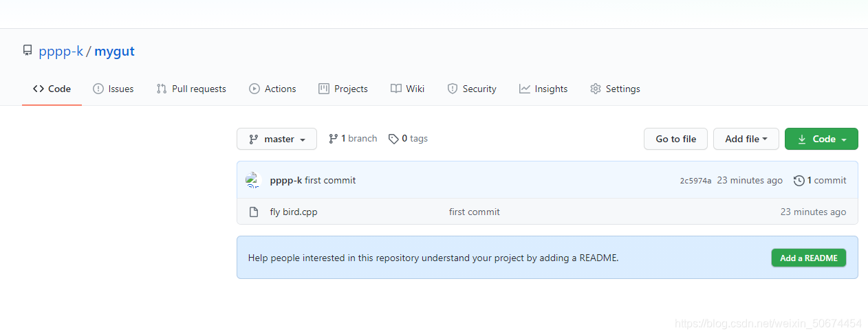Click the commit row's 23 minutes ago timestamp
868x336 pixels.
coord(750,180)
